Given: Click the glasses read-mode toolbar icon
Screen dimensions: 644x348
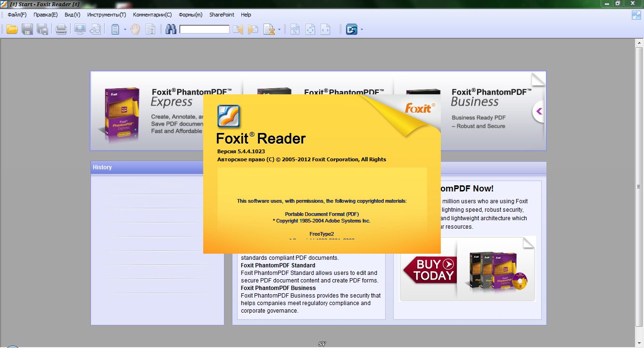Looking at the screenshot, I should 95,30.
